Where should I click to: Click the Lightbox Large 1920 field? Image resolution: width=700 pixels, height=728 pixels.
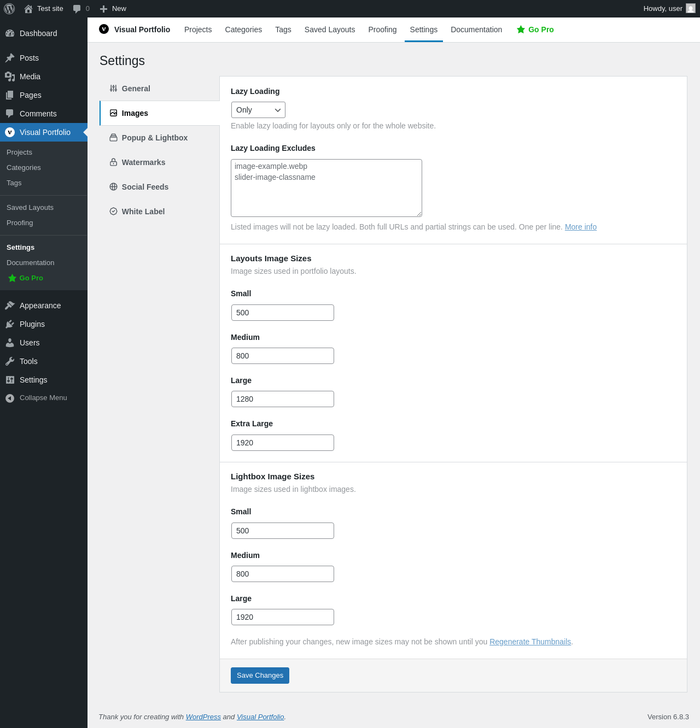(x=283, y=617)
